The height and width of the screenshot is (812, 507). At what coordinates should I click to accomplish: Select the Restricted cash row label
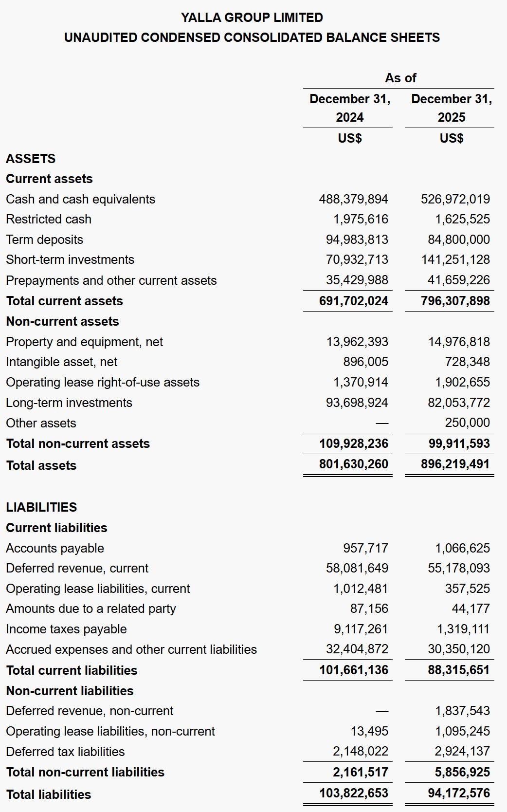[x=49, y=219]
